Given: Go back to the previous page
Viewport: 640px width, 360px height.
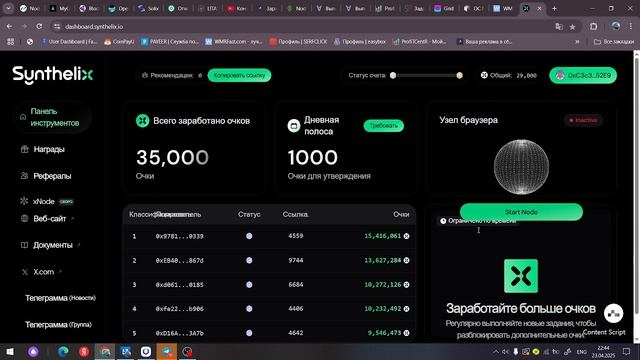Looking at the screenshot, I should click(9, 27).
